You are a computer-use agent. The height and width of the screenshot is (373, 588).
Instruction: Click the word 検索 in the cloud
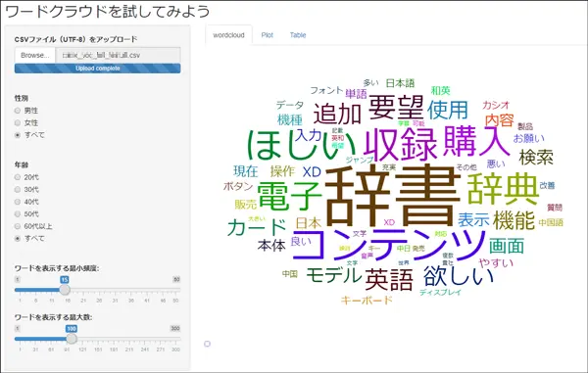click(536, 158)
